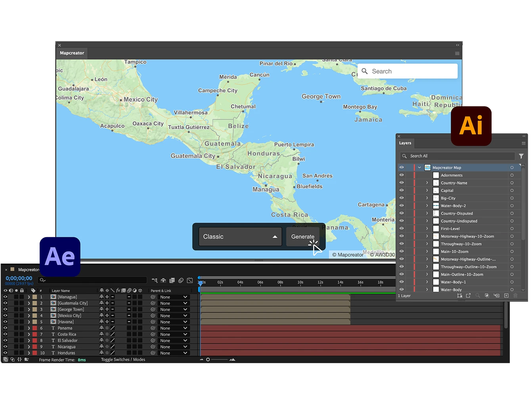Image resolution: width=532 pixels, height=396 pixels.
Task: Toggle shy switch for Guatemala City layer
Action: [102, 303]
